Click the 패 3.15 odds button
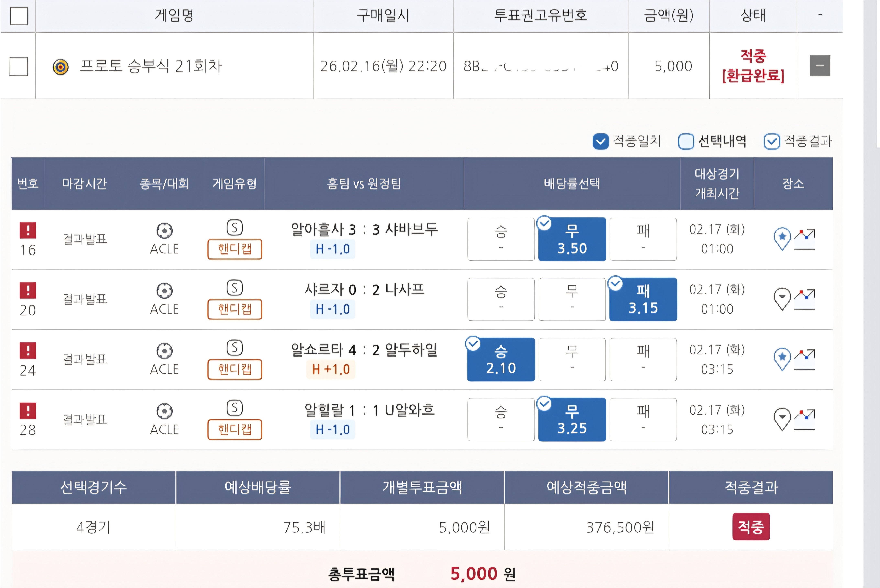Viewport: 880px width, 588px height. pos(643,299)
